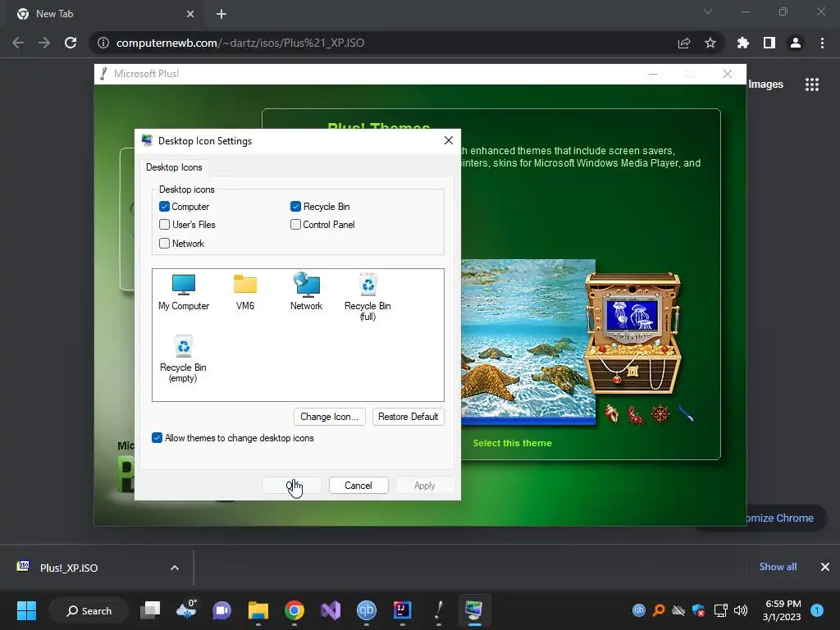Click Cancel in Desktop Icon Settings
The height and width of the screenshot is (630, 840).
(x=358, y=486)
